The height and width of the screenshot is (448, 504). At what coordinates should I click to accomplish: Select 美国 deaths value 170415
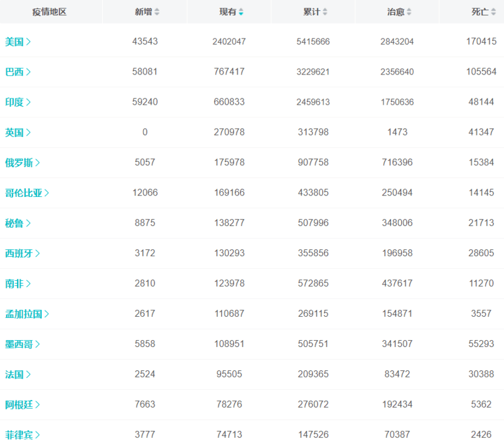(481, 42)
